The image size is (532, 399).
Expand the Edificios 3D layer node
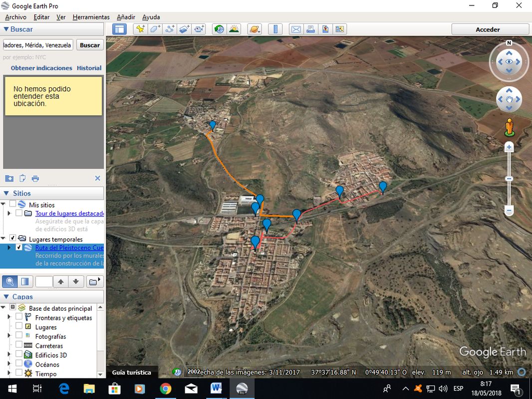click(9, 354)
